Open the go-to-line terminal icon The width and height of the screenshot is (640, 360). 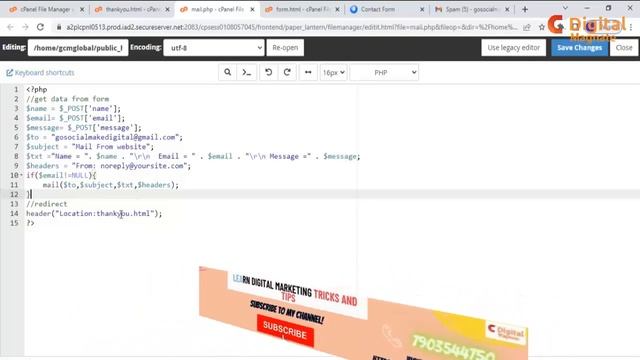point(247,72)
